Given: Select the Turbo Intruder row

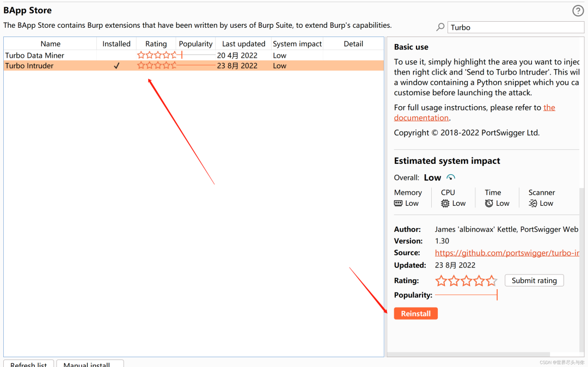Looking at the screenshot, I should coord(194,65).
